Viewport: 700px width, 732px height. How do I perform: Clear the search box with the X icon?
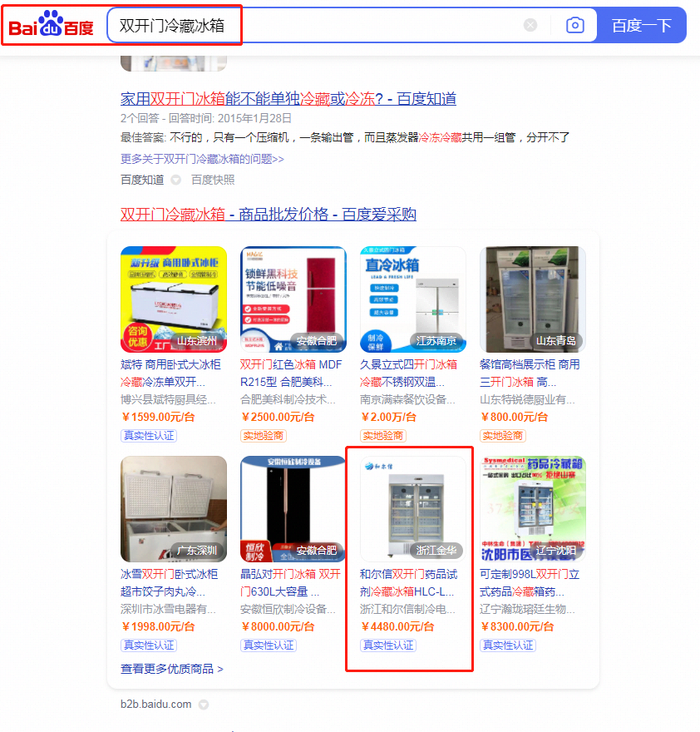pyautogui.click(x=530, y=25)
